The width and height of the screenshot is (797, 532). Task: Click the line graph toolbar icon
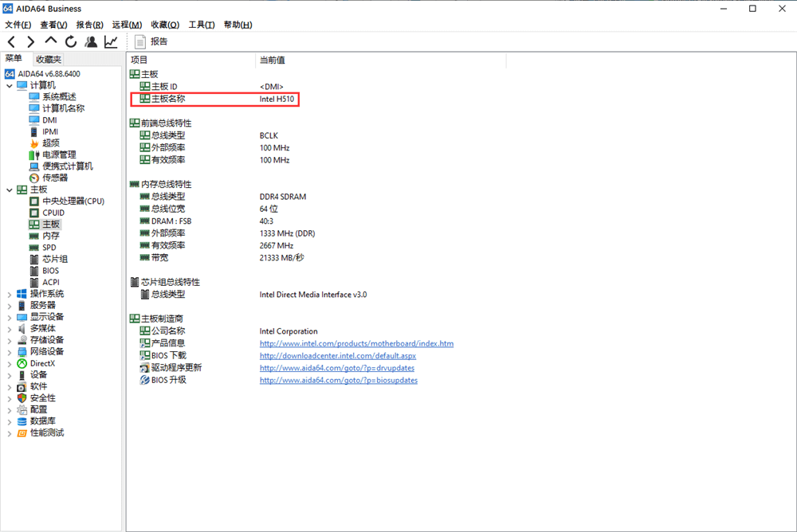pos(111,41)
